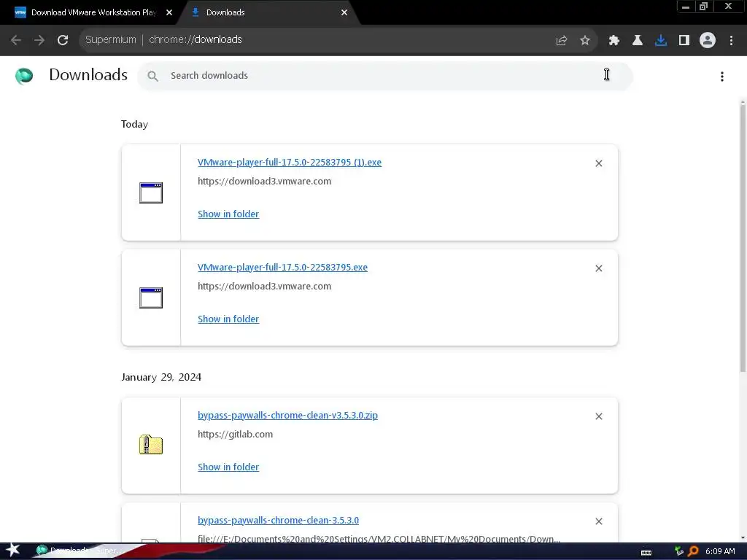This screenshot has height=560, width=747.
Task: Show bypass-paywalls zip in folder
Action: tap(228, 467)
